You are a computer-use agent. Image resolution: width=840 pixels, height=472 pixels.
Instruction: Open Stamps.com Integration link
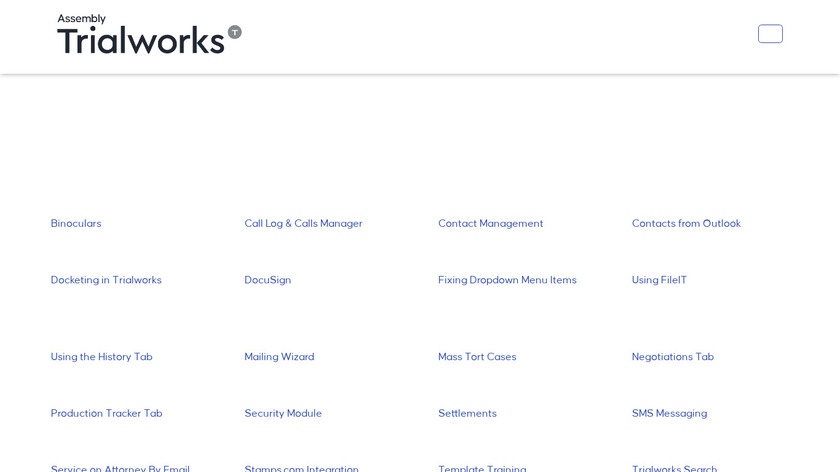click(x=301, y=468)
